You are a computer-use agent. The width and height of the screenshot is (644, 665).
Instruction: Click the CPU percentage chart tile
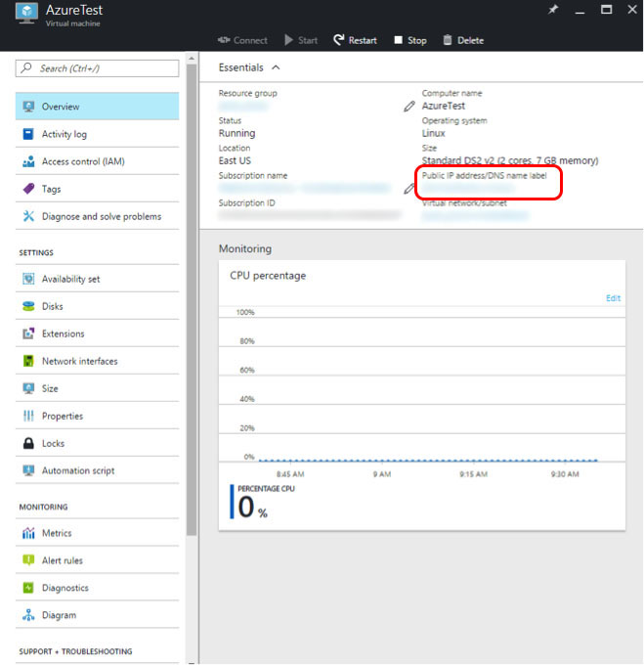pos(422,395)
